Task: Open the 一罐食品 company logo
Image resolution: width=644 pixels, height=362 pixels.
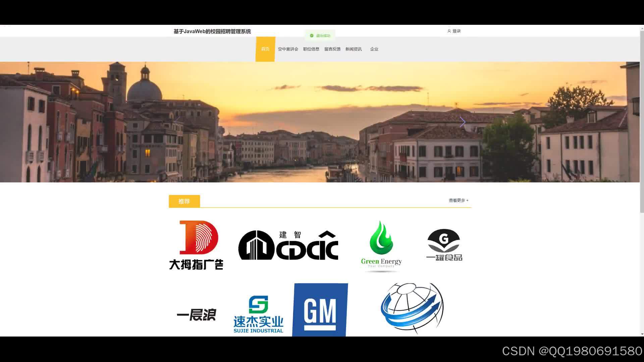Action: tap(443, 245)
